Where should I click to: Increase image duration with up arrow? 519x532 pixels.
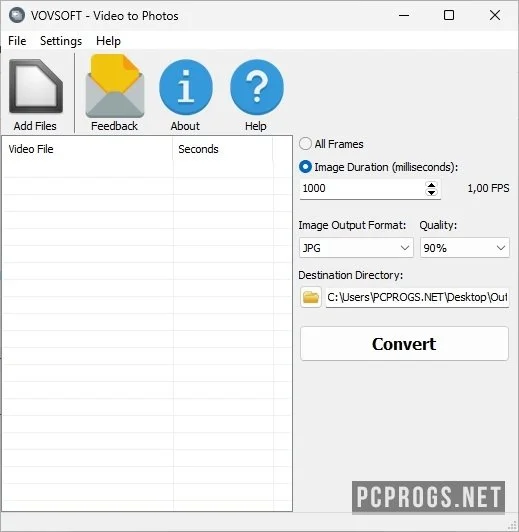431,185
